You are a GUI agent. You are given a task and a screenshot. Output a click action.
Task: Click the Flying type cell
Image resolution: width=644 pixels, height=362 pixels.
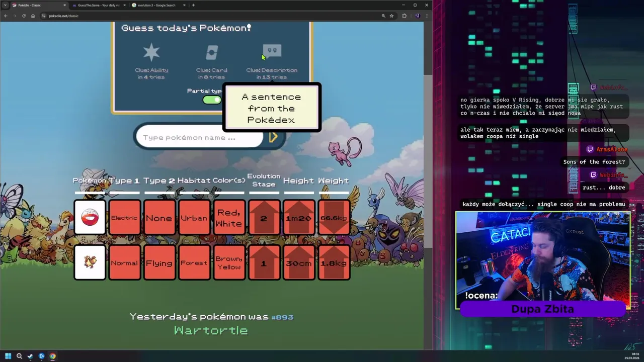(x=159, y=262)
